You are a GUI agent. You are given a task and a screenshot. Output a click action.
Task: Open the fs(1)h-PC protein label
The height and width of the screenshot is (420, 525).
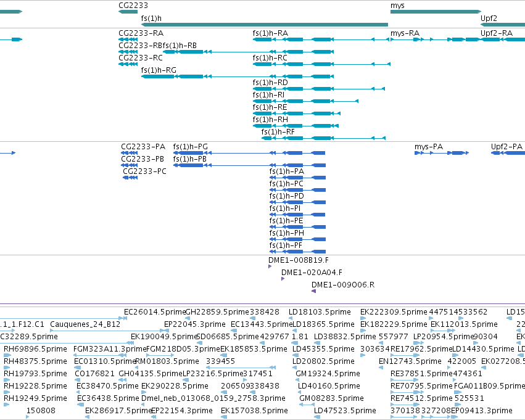(x=286, y=184)
